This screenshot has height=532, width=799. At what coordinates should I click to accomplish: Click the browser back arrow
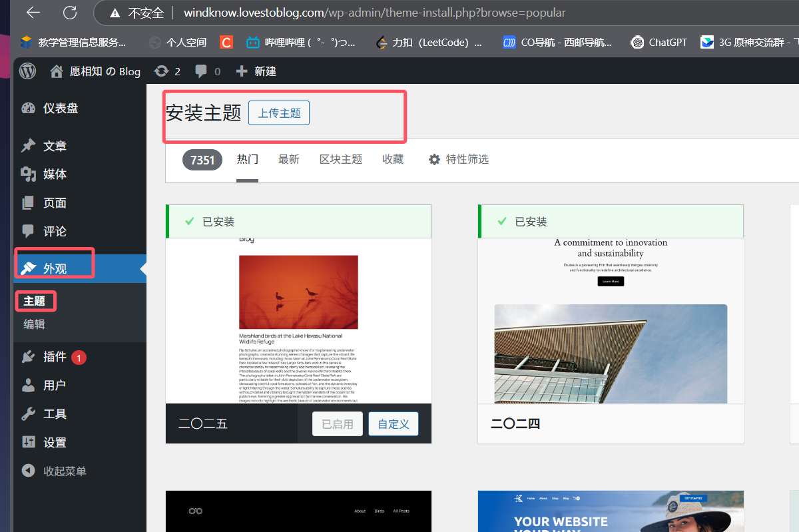[x=33, y=13]
